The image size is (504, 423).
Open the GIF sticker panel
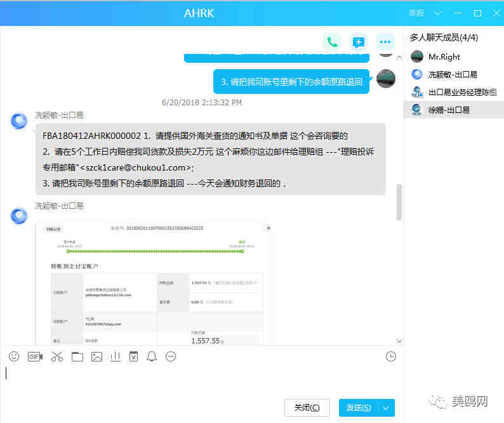(35, 356)
